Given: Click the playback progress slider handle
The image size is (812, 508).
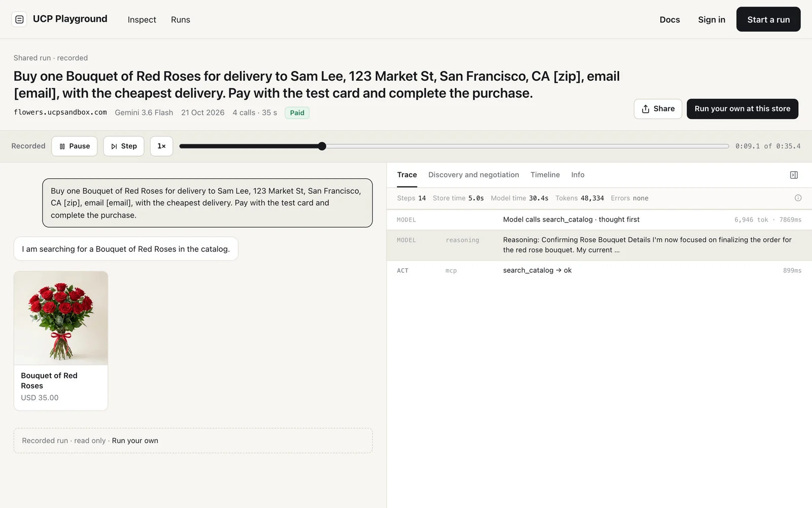Looking at the screenshot, I should (x=322, y=146).
